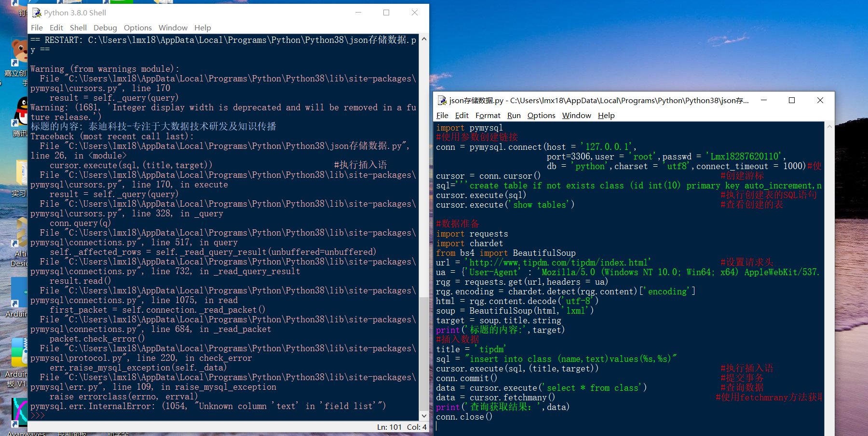Screen dimensions: 868x436
Task: Open File menu in the json editor window
Action: pyautogui.click(x=442, y=116)
